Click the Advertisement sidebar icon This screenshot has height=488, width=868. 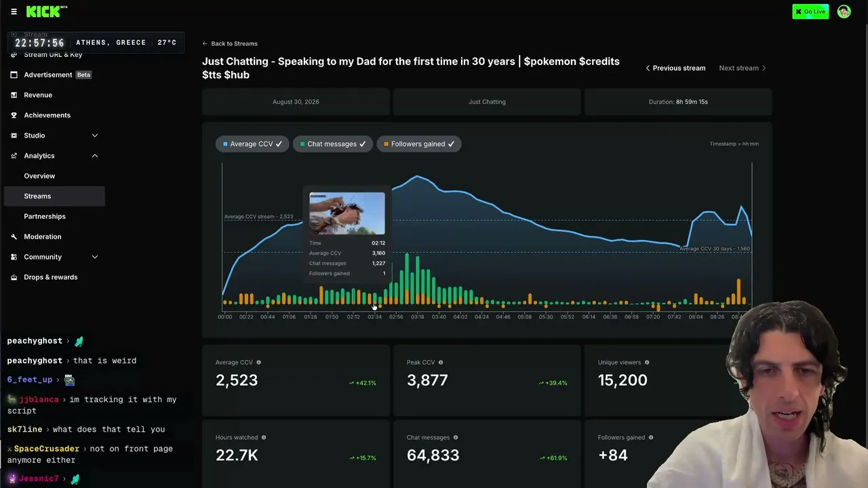click(14, 75)
